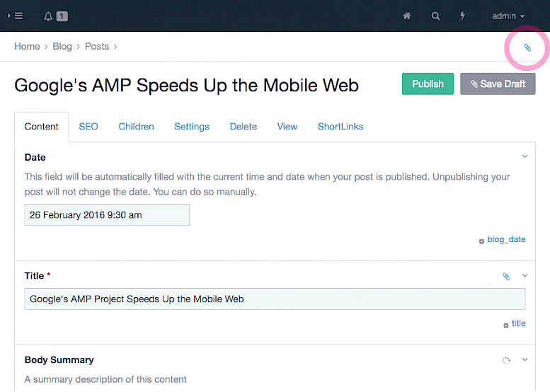Viewport: 550px width, 392px height.
Task: Click the paperclip icon beside Title field
Action: 506,276
